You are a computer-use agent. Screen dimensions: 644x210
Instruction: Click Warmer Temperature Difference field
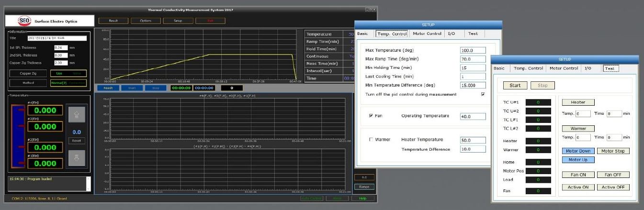click(x=473, y=149)
